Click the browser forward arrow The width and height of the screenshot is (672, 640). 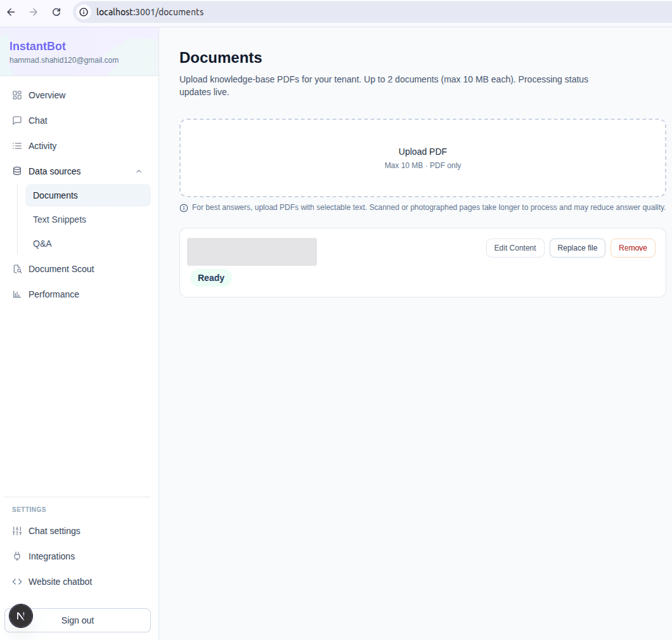click(x=34, y=12)
